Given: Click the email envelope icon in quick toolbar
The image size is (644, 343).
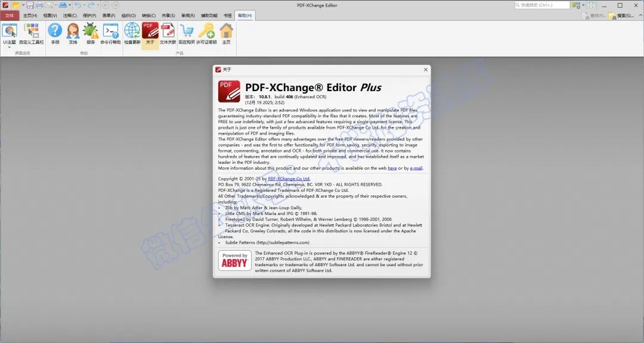Looking at the screenshot, I should click(49, 5).
